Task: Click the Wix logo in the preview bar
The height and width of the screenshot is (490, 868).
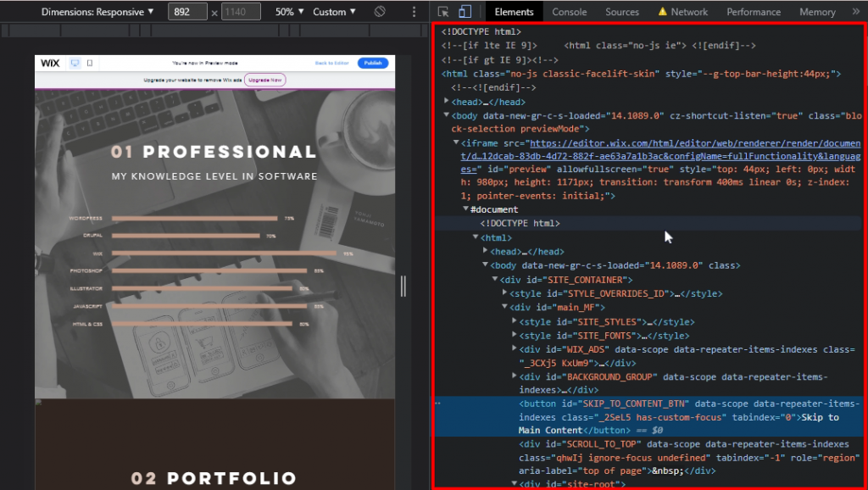Action: coord(50,63)
